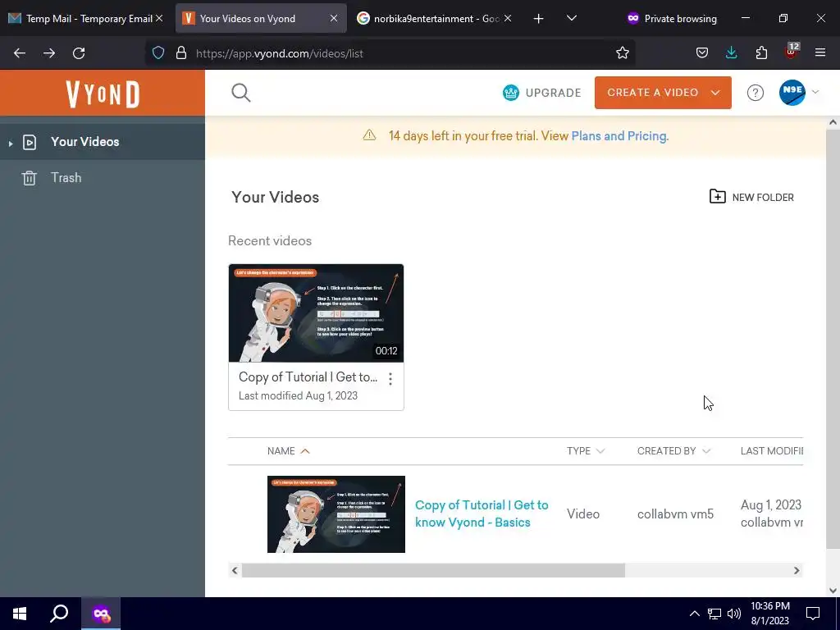Expand the Create a Video dropdown arrow
Image resolution: width=840 pixels, height=630 pixels.
coord(715,93)
